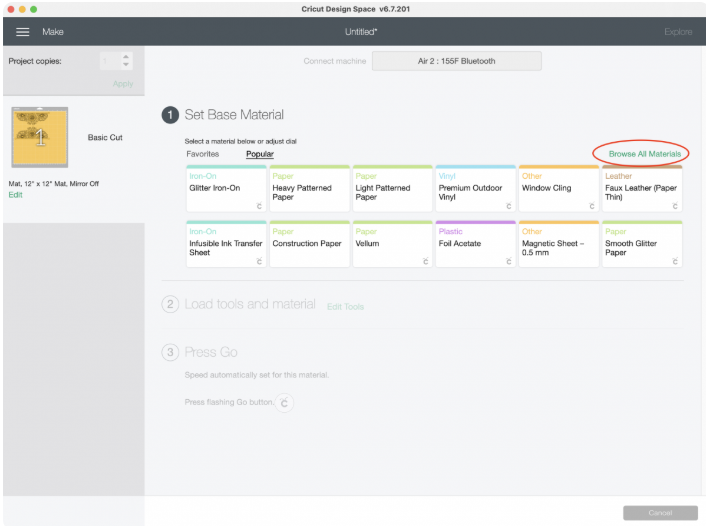This screenshot has height=526, width=706.
Task: Click the Cricut icon on Foil Acetate card
Action: tap(508, 262)
